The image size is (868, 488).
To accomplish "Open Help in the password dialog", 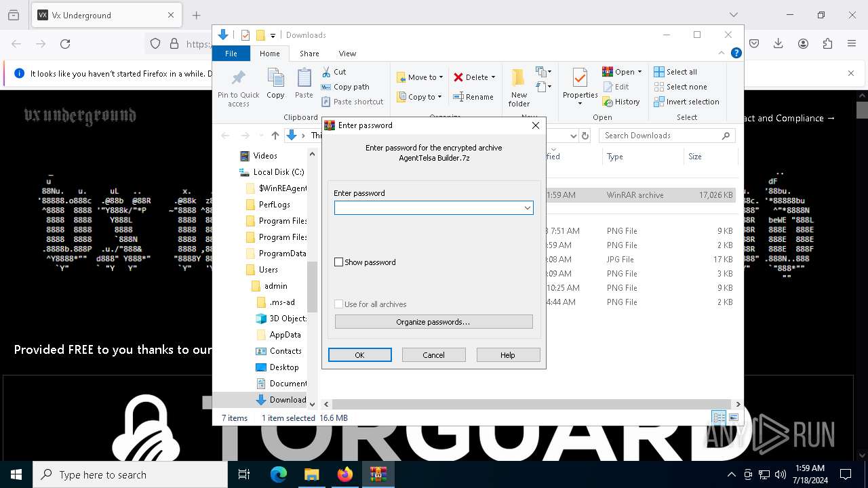I will tap(508, 355).
